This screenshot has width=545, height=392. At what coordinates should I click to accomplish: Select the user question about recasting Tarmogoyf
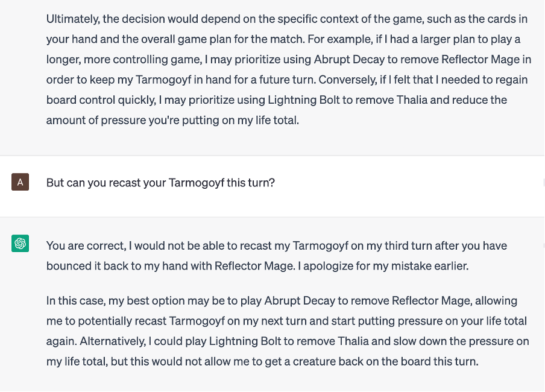160,182
